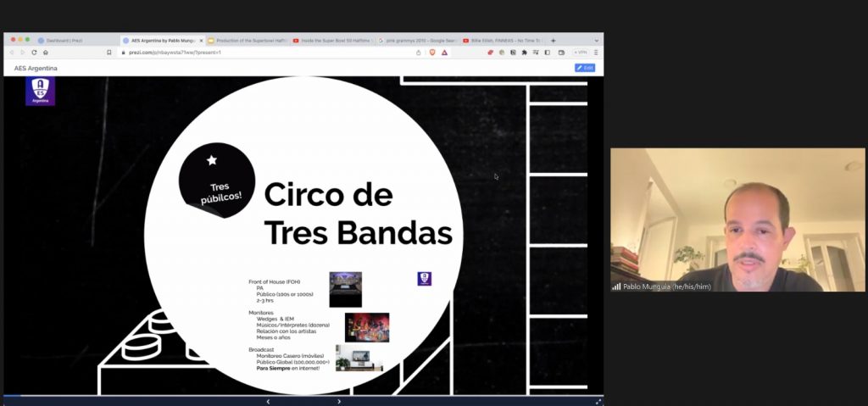This screenshot has height=406, width=868.
Task: Open the Brave wallet icon
Action: click(x=561, y=53)
